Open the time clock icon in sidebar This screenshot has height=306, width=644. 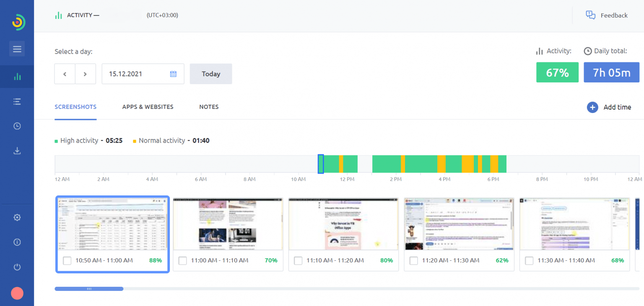click(x=17, y=126)
